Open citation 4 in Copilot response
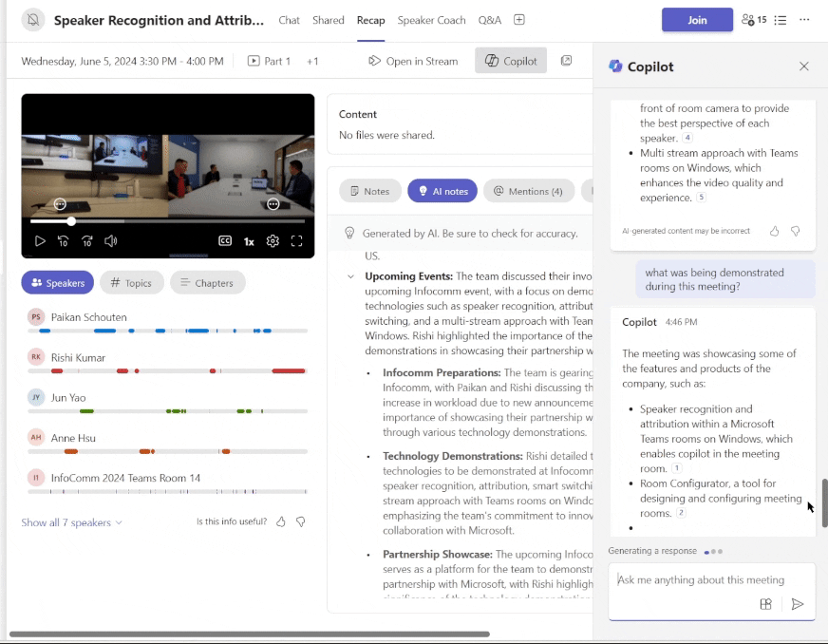 coord(687,138)
